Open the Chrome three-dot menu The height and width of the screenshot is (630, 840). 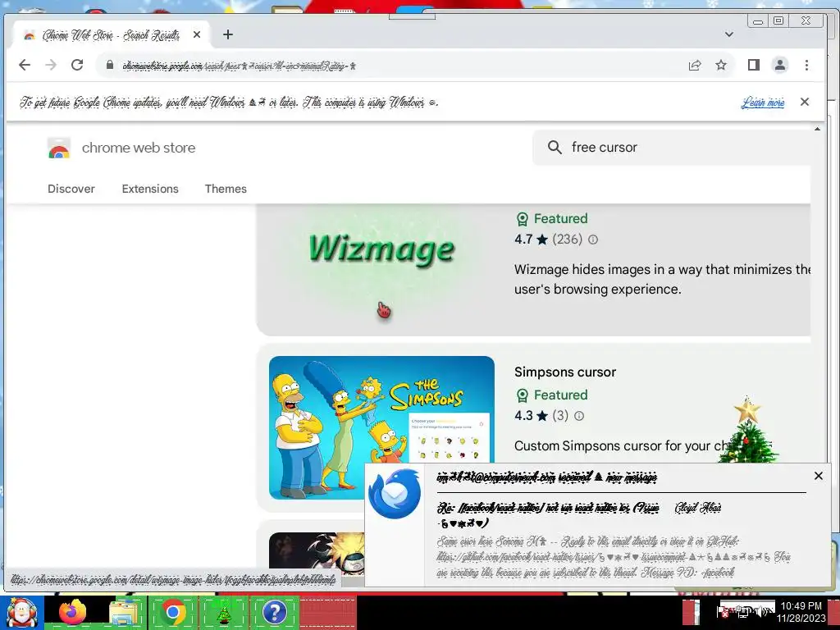806,65
